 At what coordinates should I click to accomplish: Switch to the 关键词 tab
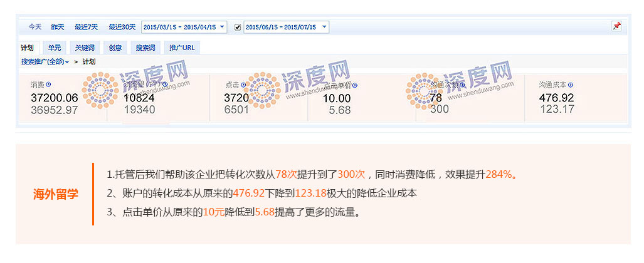click(84, 48)
